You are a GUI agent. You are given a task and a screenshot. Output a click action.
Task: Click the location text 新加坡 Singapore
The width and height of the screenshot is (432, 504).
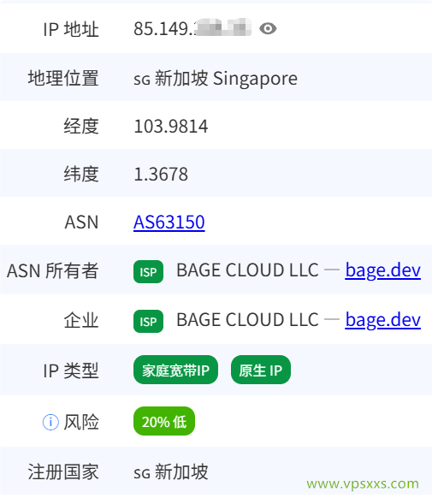[x=226, y=79]
